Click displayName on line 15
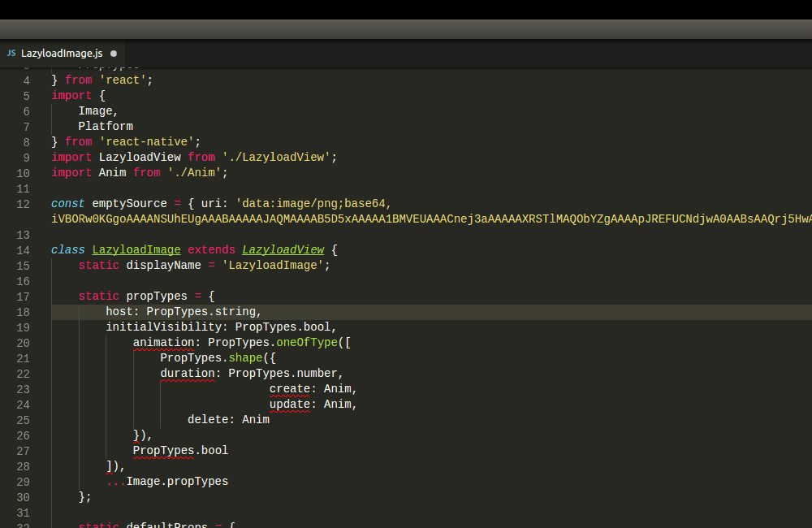This screenshot has height=528, width=812. click(164, 266)
